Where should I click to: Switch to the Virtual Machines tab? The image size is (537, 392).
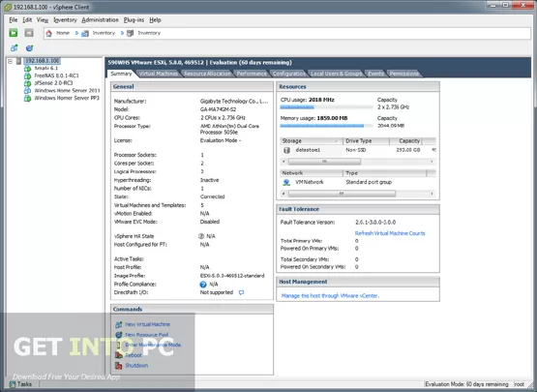pyautogui.click(x=159, y=74)
